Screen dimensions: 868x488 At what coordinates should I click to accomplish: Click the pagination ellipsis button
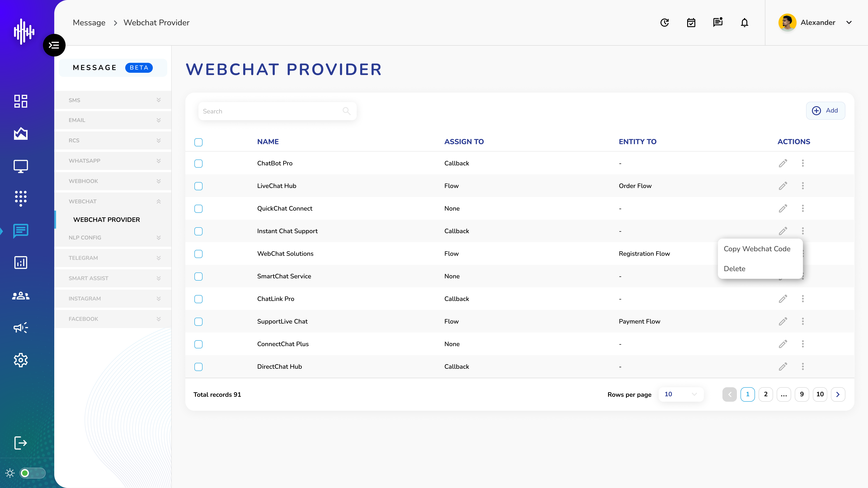784,394
